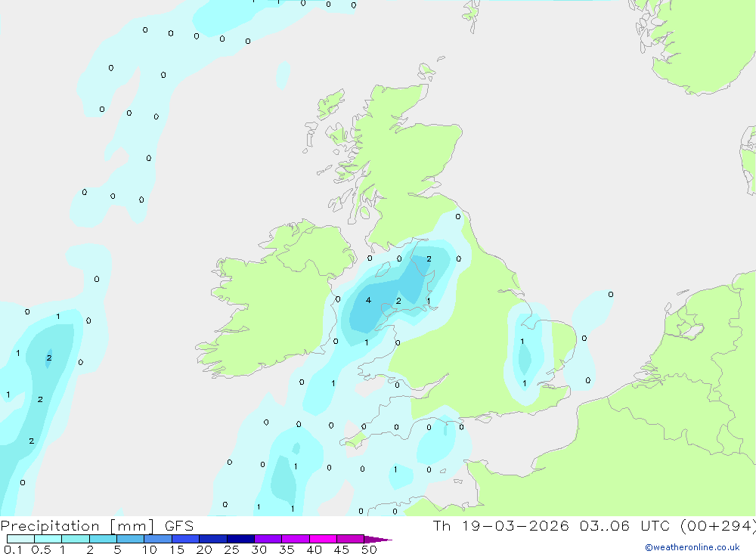Click the 40–45 mm legend color swatch

(x=323, y=539)
